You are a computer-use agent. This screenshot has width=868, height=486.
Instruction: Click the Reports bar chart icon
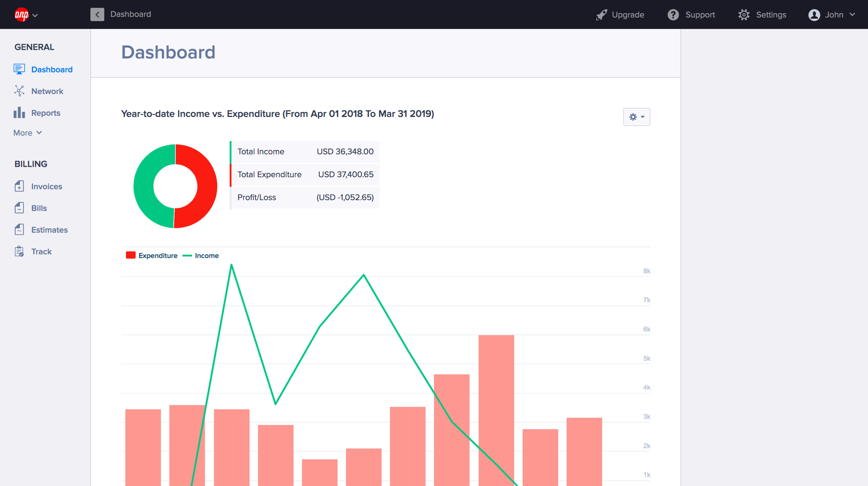coord(19,113)
